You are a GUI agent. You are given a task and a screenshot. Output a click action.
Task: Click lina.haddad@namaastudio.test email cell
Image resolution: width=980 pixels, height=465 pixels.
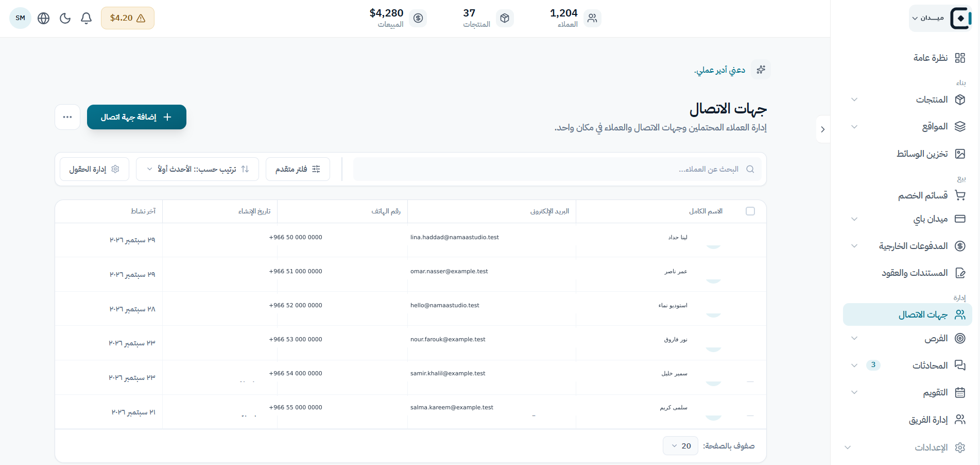click(x=455, y=237)
